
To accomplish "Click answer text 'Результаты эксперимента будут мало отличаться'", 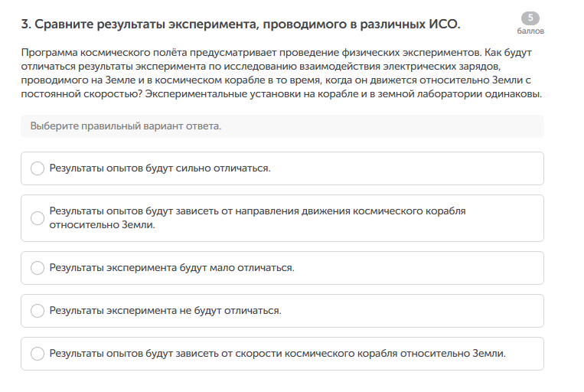I will pos(171,268).
